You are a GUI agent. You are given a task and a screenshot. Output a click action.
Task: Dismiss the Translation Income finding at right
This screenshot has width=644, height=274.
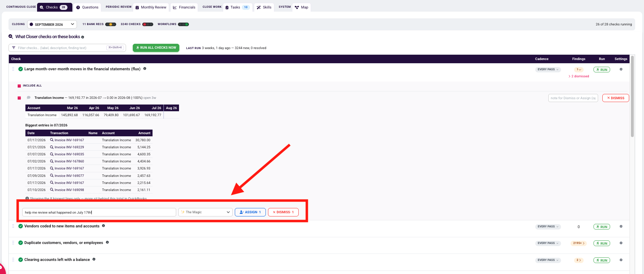pos(615,98)
